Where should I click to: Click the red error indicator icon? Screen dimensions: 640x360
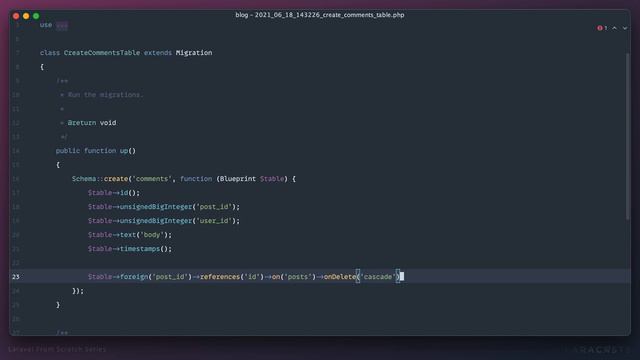tap(600, 28)
